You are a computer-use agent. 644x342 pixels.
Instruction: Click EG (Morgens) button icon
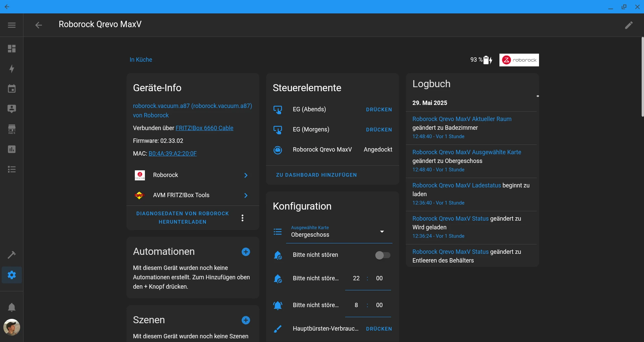pyautogui.click(x=278, y=130)
